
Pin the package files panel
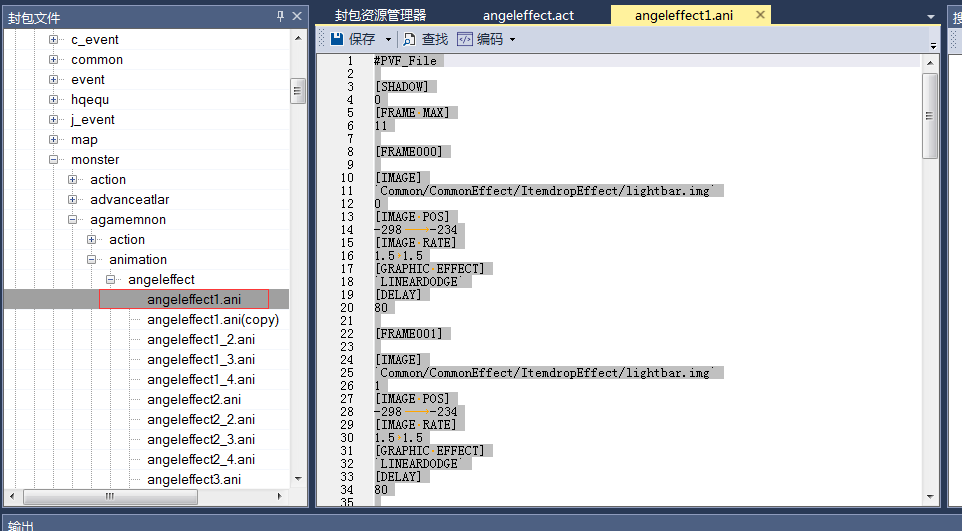point(280,16)
